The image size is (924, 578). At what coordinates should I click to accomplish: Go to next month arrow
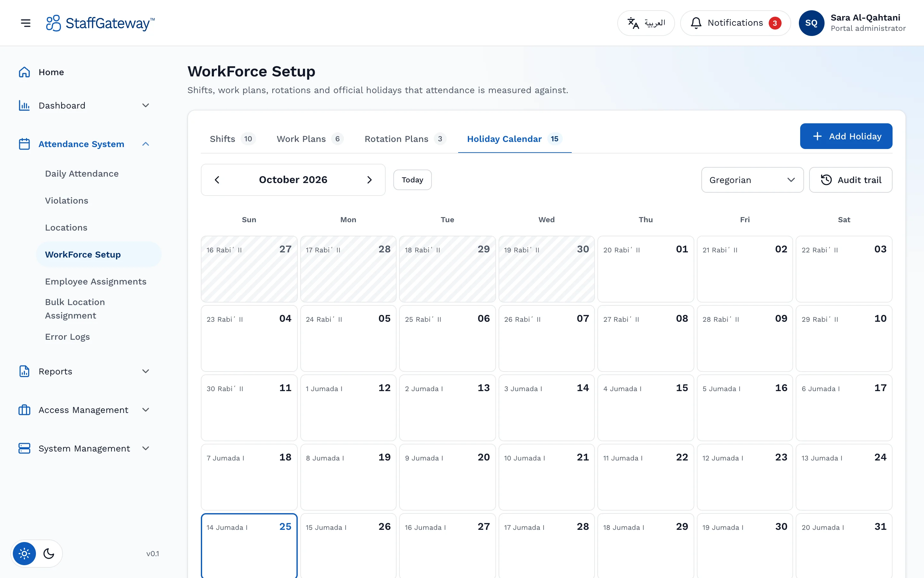[369, 180]
